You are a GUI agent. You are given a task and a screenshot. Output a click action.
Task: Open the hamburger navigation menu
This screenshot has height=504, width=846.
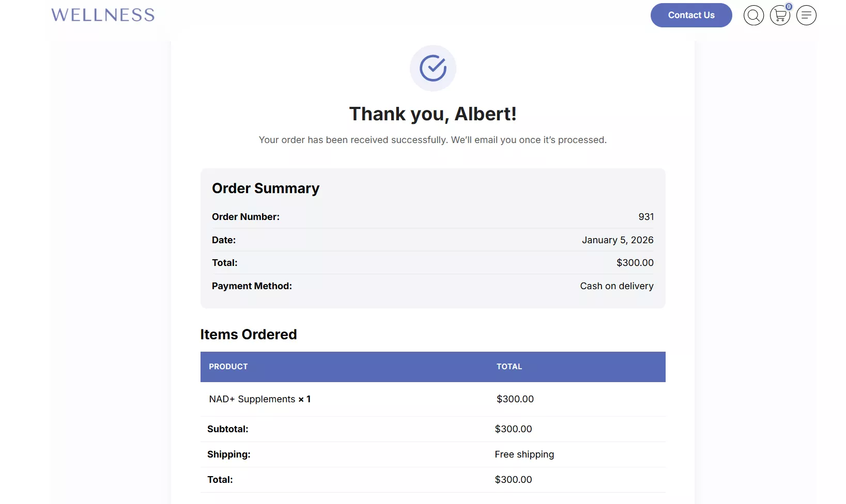pos(806,15)
